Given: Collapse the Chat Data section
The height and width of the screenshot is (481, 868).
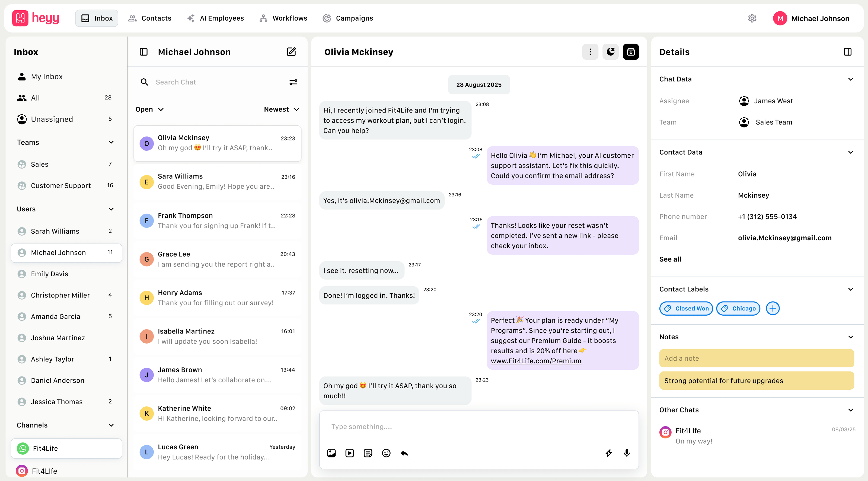Looking at the screenshot, I should coord(850,79).
